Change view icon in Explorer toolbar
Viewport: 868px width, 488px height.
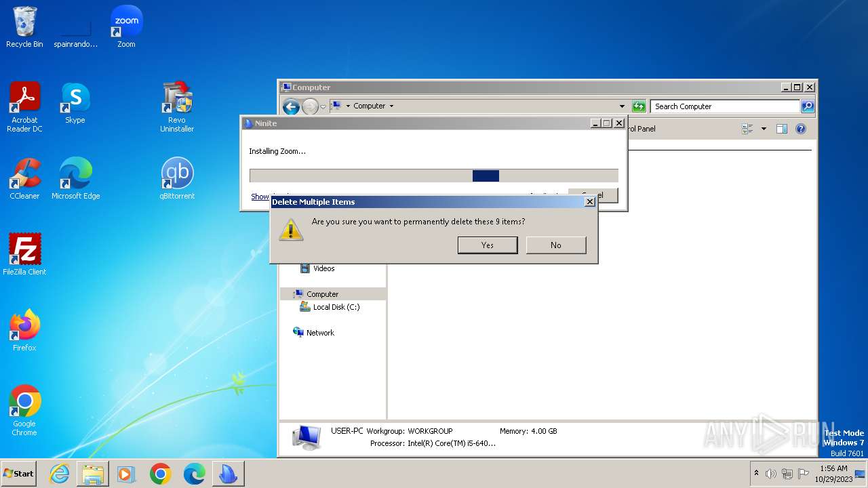click(x=748, y=129)
